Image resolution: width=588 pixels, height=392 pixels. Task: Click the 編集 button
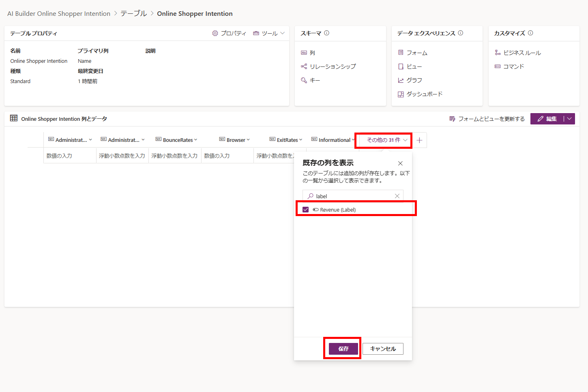tap(547, 119)
